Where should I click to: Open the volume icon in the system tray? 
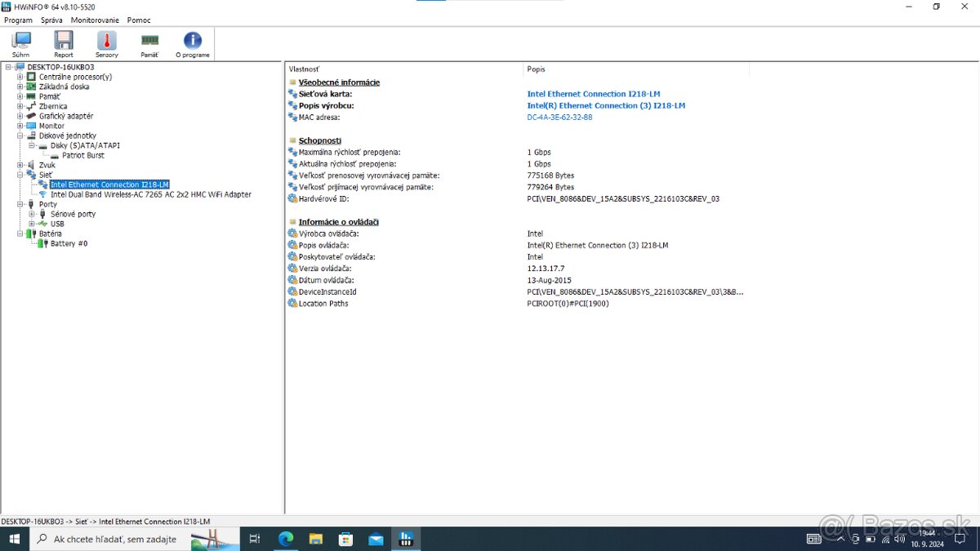(x=898, y=539)
